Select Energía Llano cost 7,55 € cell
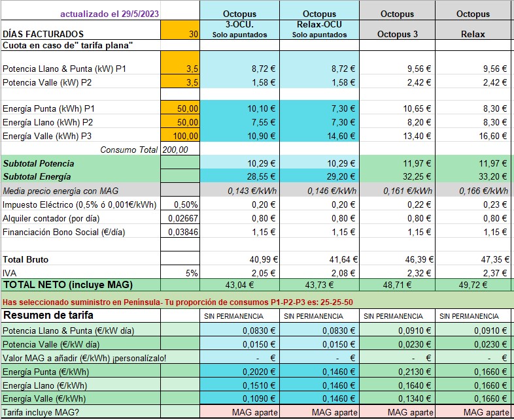Screen dimensions: 514x420 [239, 121]
